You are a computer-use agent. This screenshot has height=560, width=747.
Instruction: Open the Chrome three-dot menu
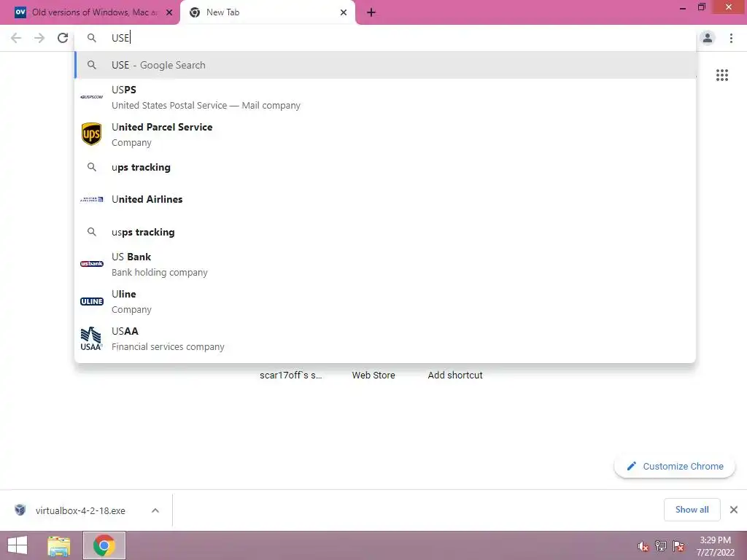click(731, 38)
